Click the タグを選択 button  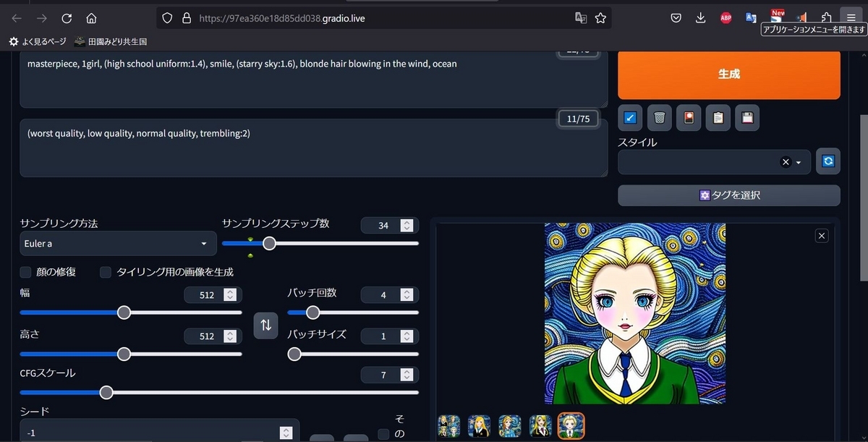click(729, 195)
